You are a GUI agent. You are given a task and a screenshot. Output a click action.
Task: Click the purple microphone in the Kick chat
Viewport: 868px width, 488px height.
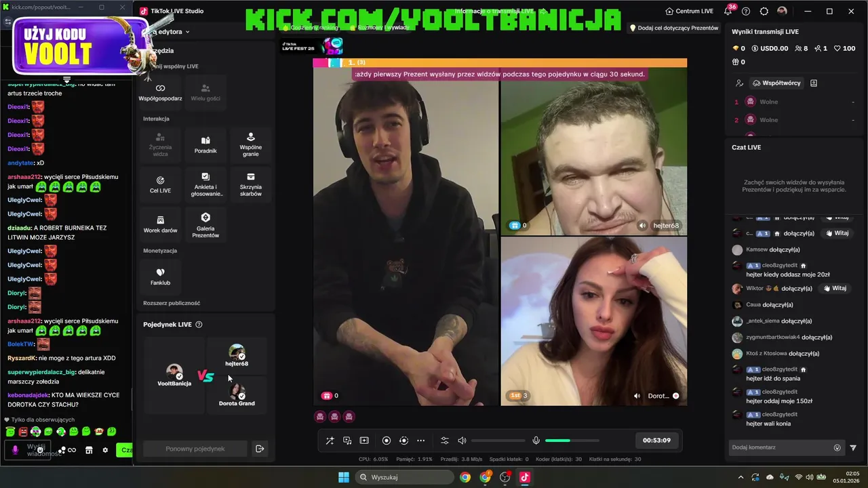(16, 450)
